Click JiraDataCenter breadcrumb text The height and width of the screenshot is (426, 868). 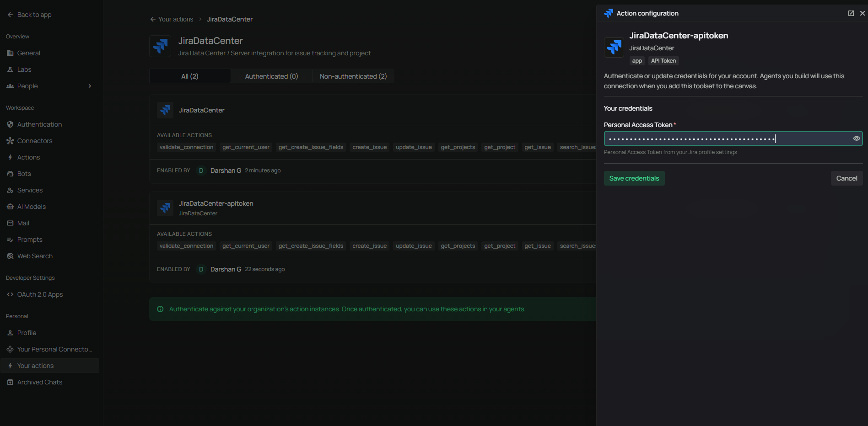230,19
